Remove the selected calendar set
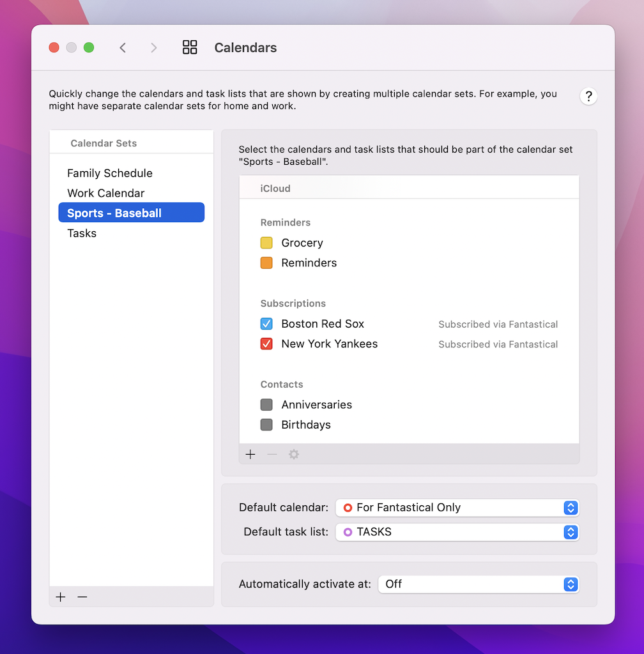Viewport: 644px width, 654px height. pyautogui.click(x=82, y=597)
